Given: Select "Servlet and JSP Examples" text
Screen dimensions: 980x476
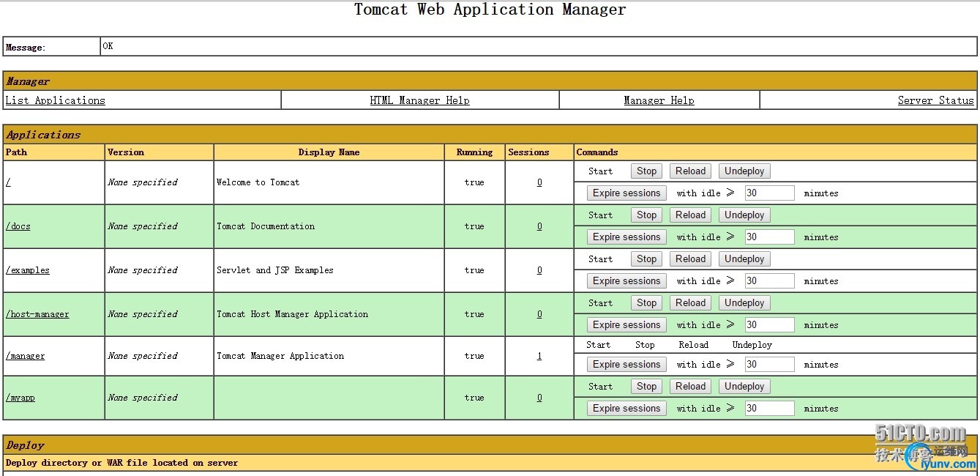Looking at the screenshot, I should pyautogui.click(x=275, y=270).
